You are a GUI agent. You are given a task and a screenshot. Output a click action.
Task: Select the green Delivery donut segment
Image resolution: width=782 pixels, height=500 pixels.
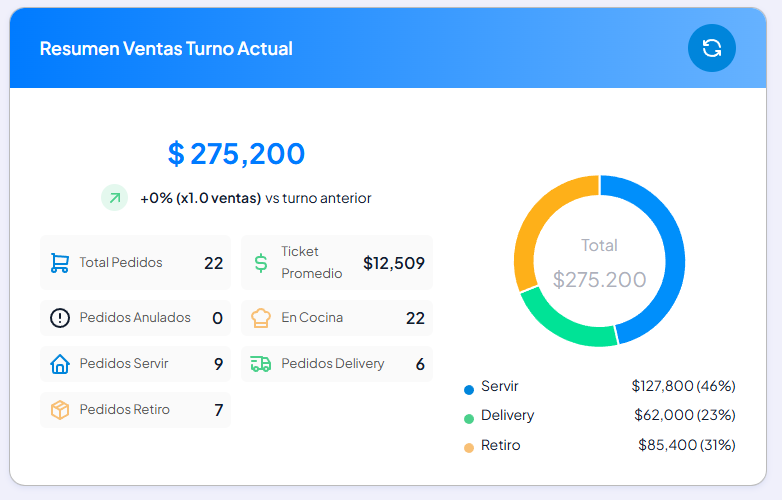[563, 323]
